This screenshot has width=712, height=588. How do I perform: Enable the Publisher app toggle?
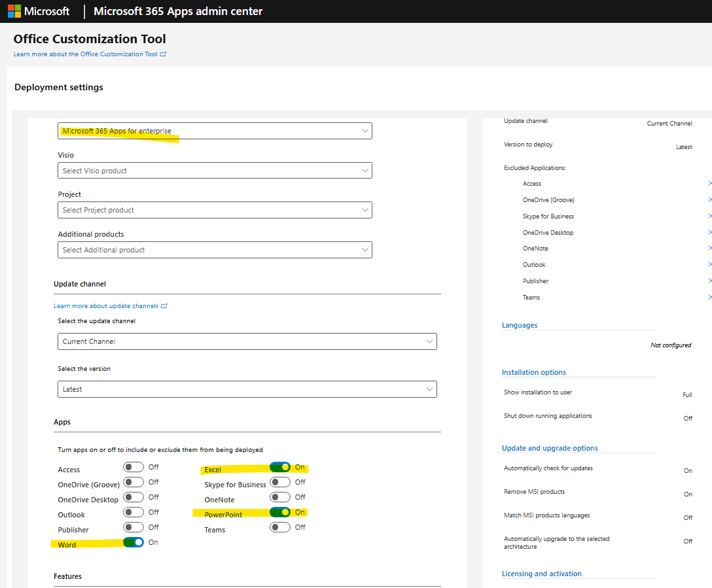click(133, 527)
